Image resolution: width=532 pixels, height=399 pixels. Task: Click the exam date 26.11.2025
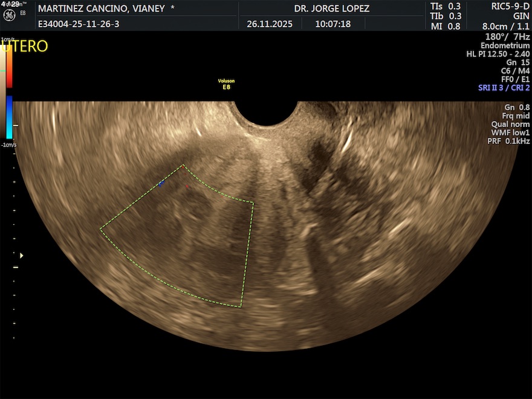tap(270, 25)
